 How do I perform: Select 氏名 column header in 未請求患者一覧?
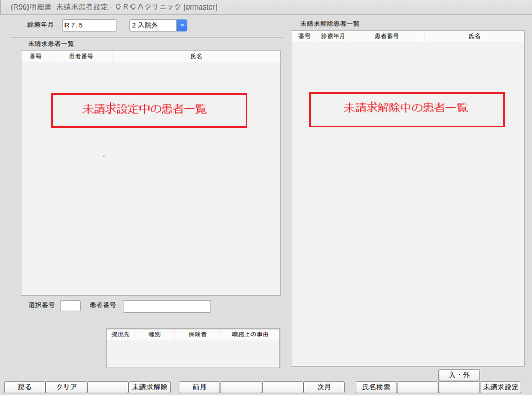196,56
